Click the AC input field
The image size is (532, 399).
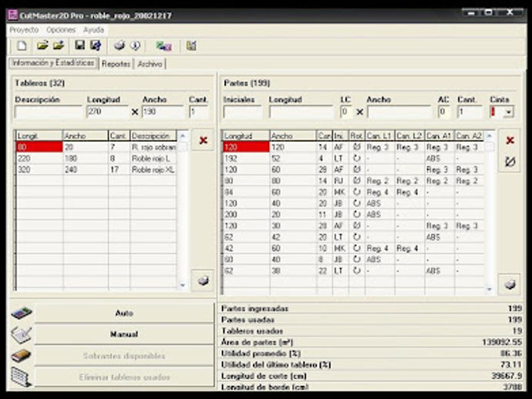coord(444,112)
